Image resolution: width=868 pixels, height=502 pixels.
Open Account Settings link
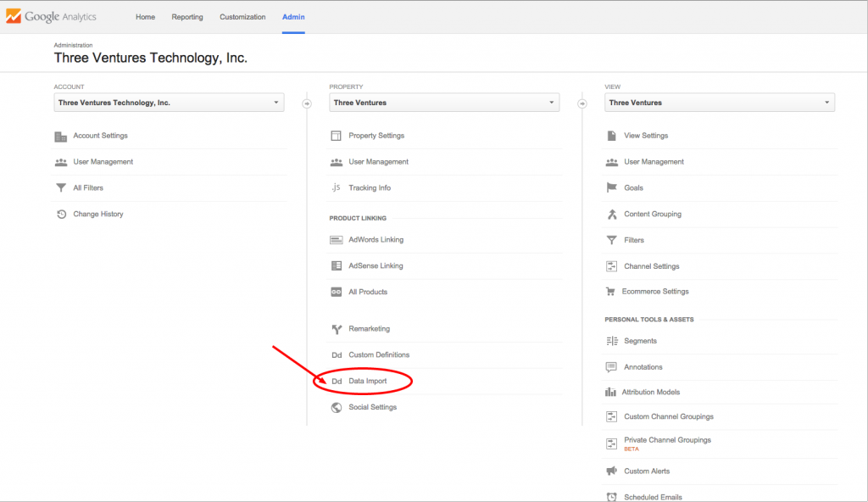point(100,136)
